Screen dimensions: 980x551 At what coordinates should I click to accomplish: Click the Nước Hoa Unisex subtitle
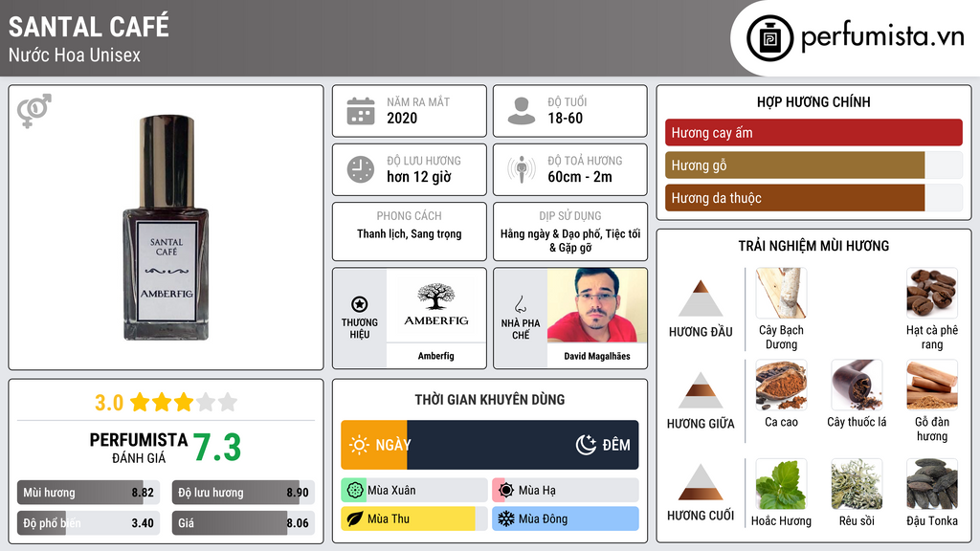coord(75,55)
